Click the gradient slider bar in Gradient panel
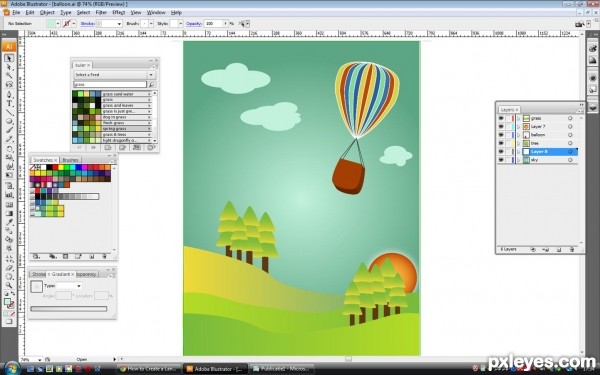600x375 pixels. 69,309
